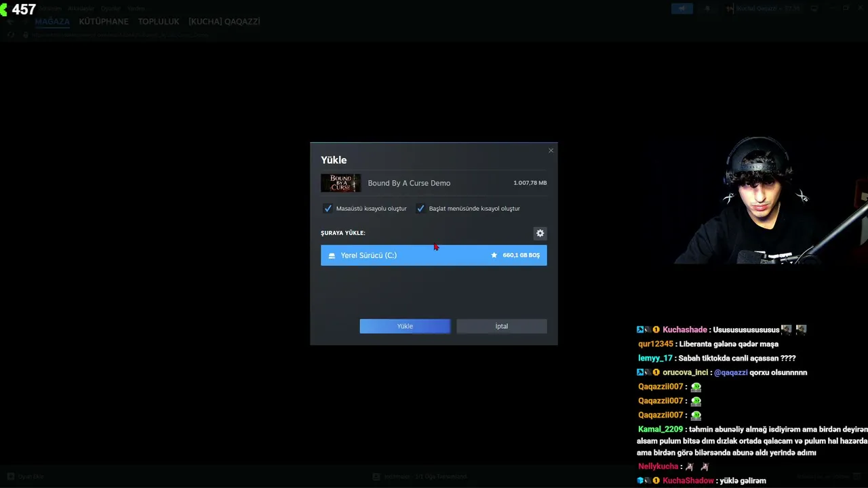Open the Yardım menu
The image size is (868, 488).
tap(136, 9)
